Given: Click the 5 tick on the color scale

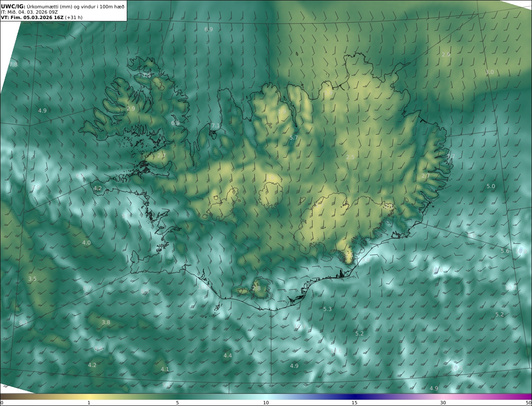Looking at the screenshot, I should 177,403.
